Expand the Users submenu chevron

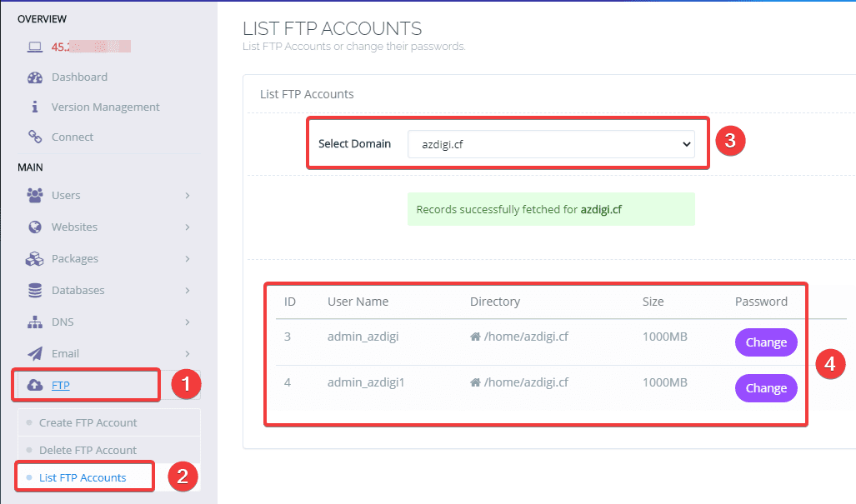point(188,195)
